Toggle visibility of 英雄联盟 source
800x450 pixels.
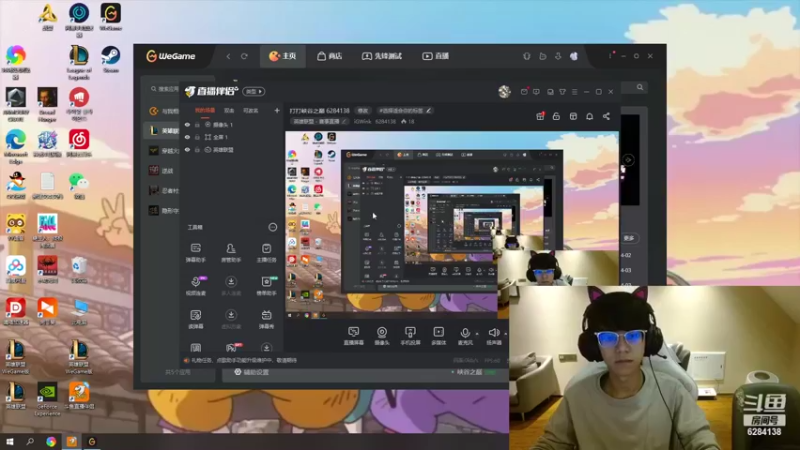pos(187,150)
